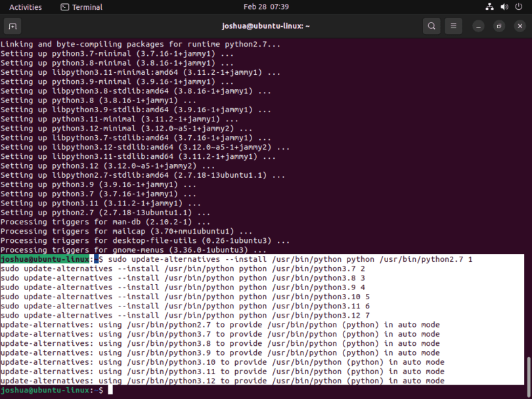Open the calendar by clicking Feb 28 07:39

pos(265,7)
